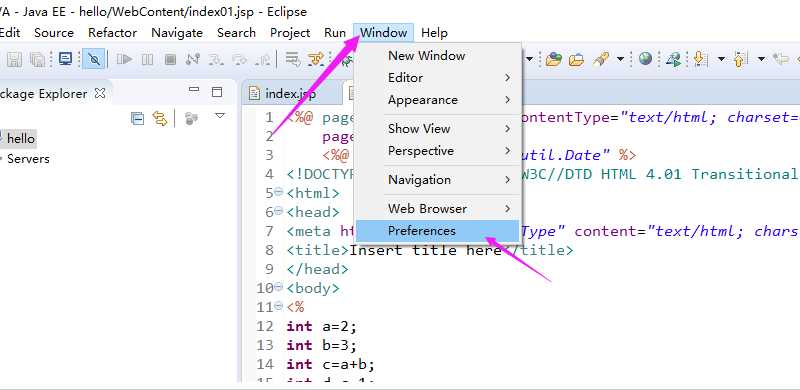
Task: Click the globe with run arrow icon
Action: 673,59
